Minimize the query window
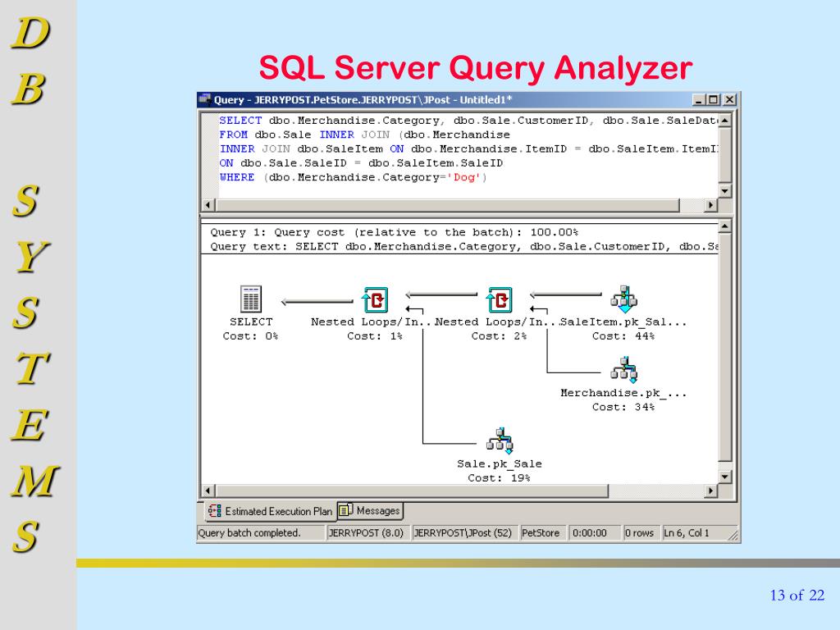840x630 pixels. (x=699, y=99)
